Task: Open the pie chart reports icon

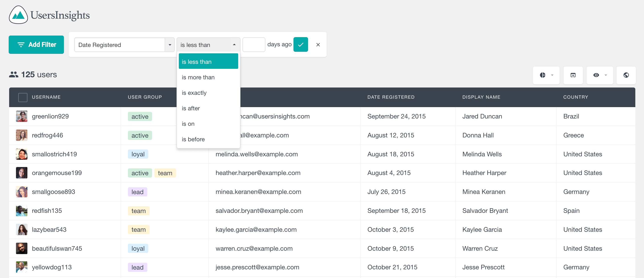Action: coord(543,75)
